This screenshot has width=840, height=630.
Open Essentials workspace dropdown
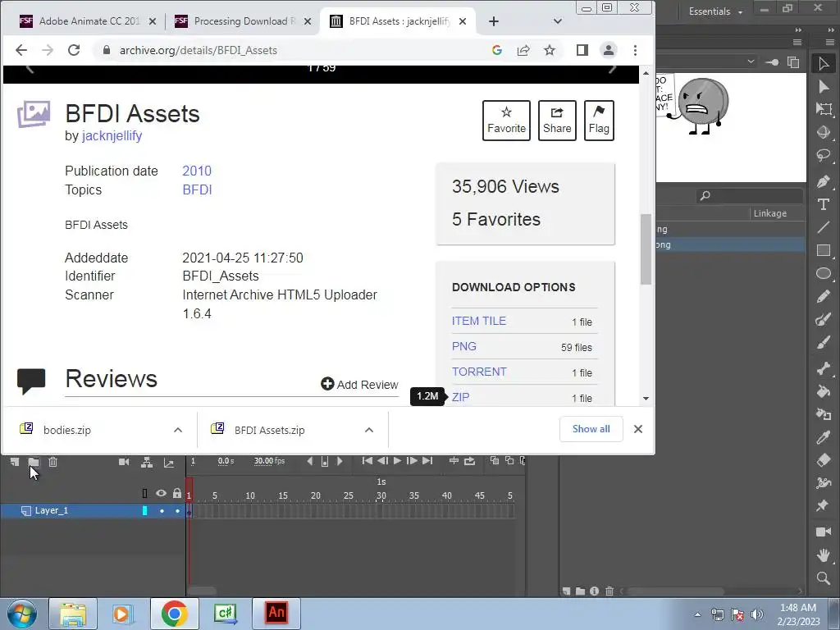coord(715,11)
